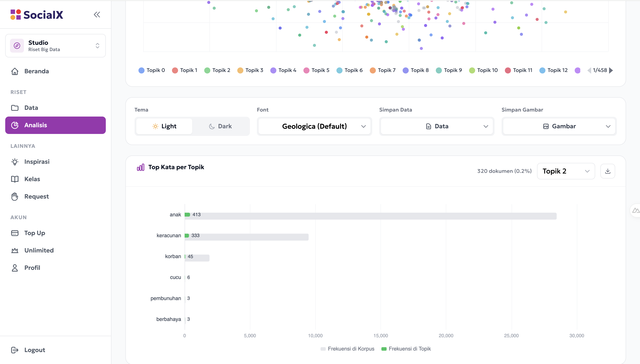Open the Simpan Gambar dropdown

click(559, 126)
